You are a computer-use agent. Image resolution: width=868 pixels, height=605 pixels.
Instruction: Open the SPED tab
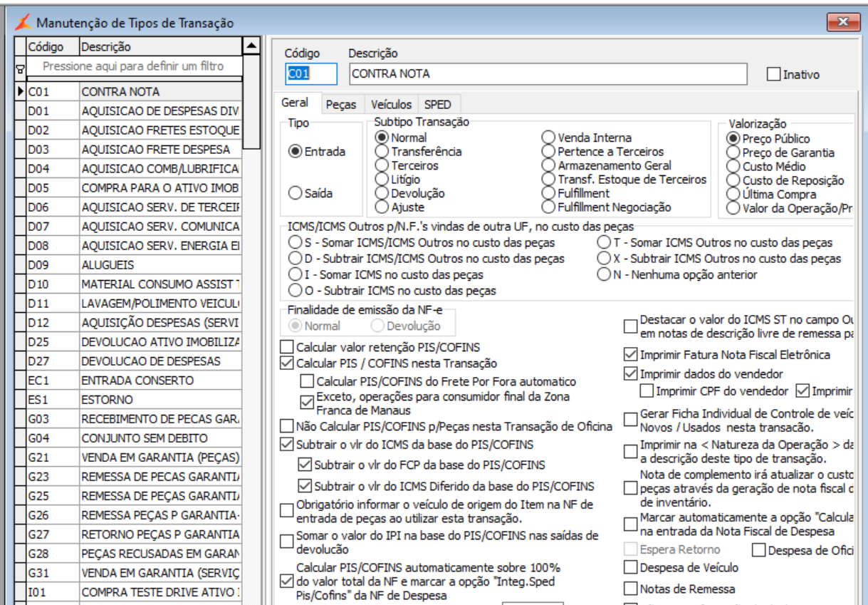pyautogui.click(x=437, y=104)
